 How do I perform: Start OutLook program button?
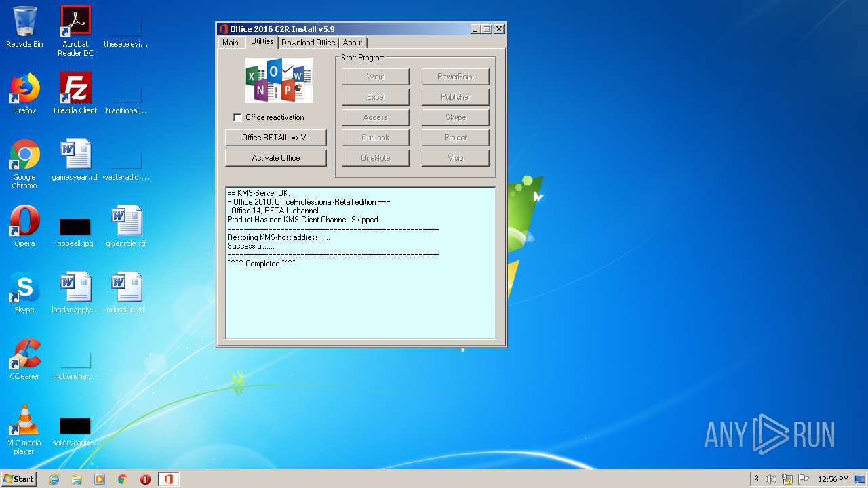pos(376,138)
